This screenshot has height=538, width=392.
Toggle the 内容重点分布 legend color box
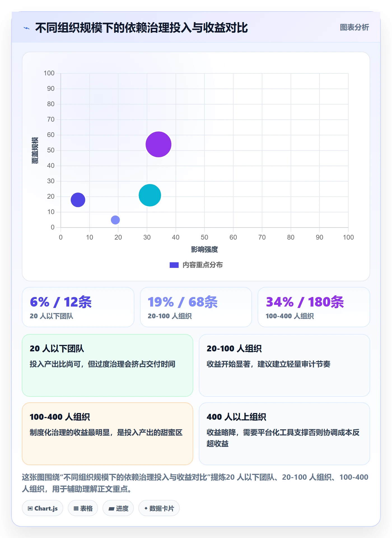click(x=174, y=265)
